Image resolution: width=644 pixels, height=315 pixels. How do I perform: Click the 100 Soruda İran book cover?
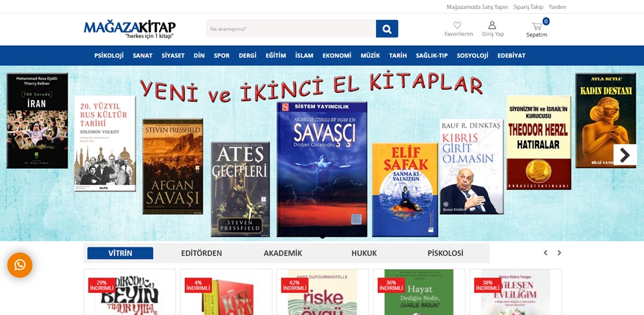[37, 120]
